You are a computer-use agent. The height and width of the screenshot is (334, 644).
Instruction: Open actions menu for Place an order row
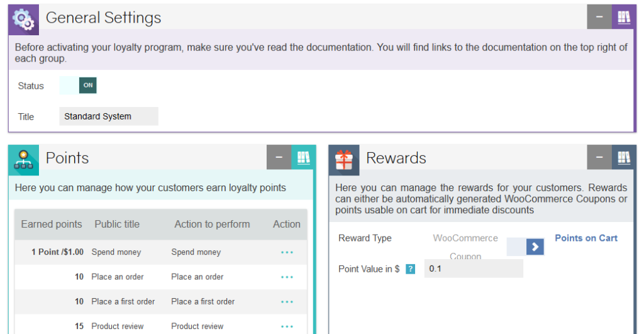coord(287,277)
